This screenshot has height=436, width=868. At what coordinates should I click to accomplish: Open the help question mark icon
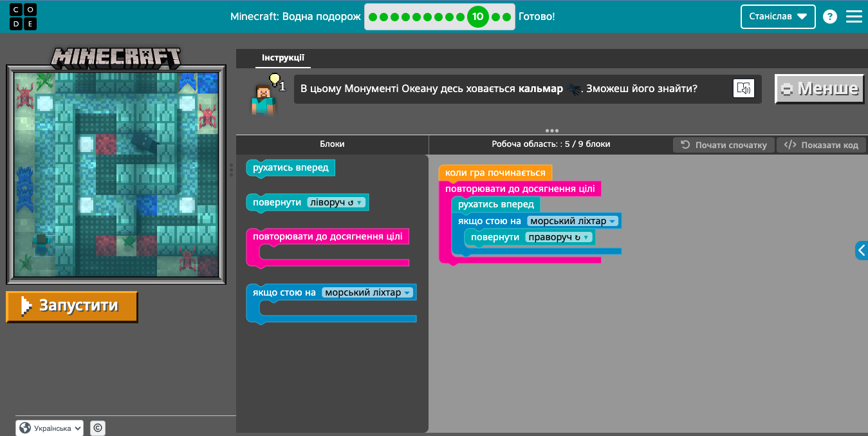click(x=830, y=17)
